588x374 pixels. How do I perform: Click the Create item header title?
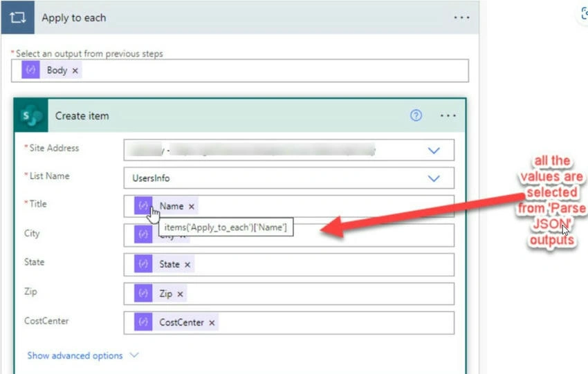(x=82, y=116)
